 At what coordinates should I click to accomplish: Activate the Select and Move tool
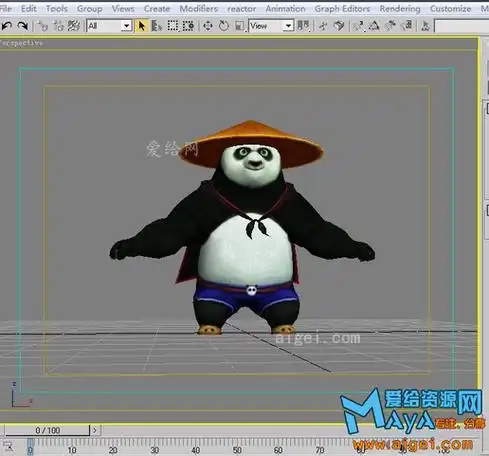[208, 26]
